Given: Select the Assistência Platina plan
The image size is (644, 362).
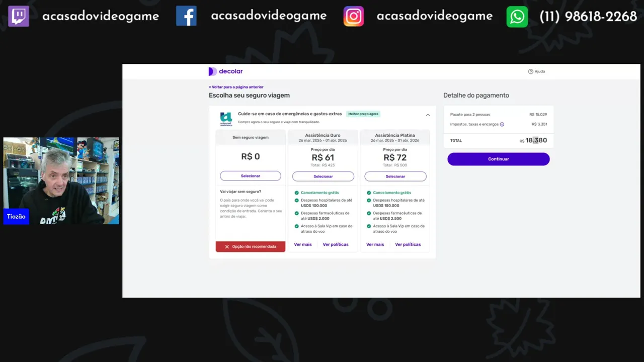Looking at the screenshot, I should point(395,176).
